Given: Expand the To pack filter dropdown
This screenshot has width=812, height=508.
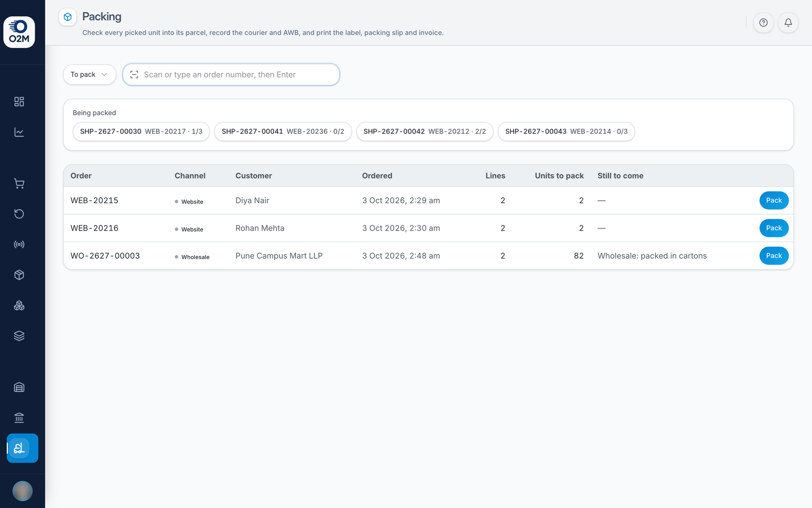Looking at the screenshot, I should [90, 75].
